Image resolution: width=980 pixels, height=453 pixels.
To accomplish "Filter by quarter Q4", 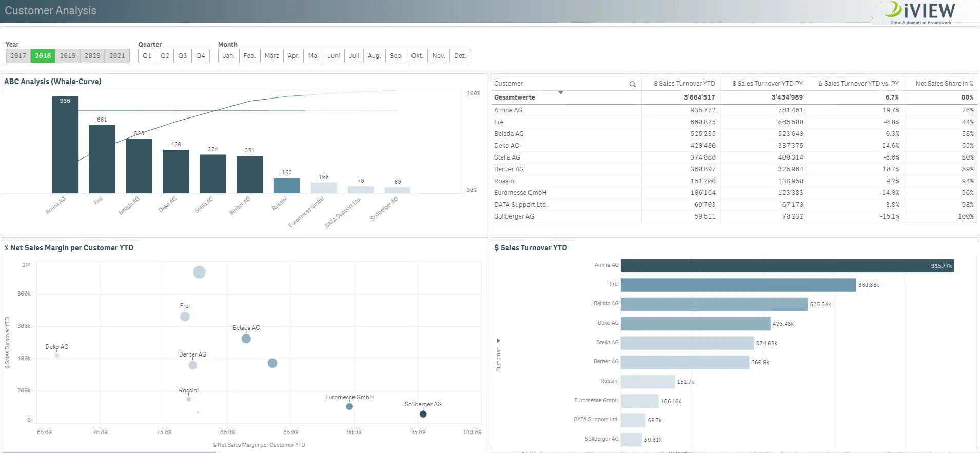I will pyautogui.click(x=201, y=56).
